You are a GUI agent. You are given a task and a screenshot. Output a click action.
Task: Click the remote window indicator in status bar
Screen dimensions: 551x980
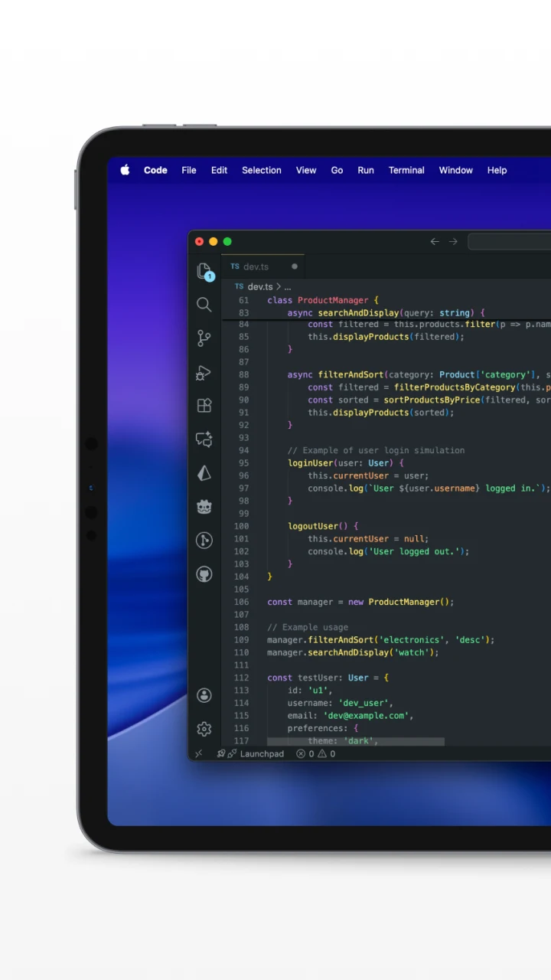coord(199,754)
